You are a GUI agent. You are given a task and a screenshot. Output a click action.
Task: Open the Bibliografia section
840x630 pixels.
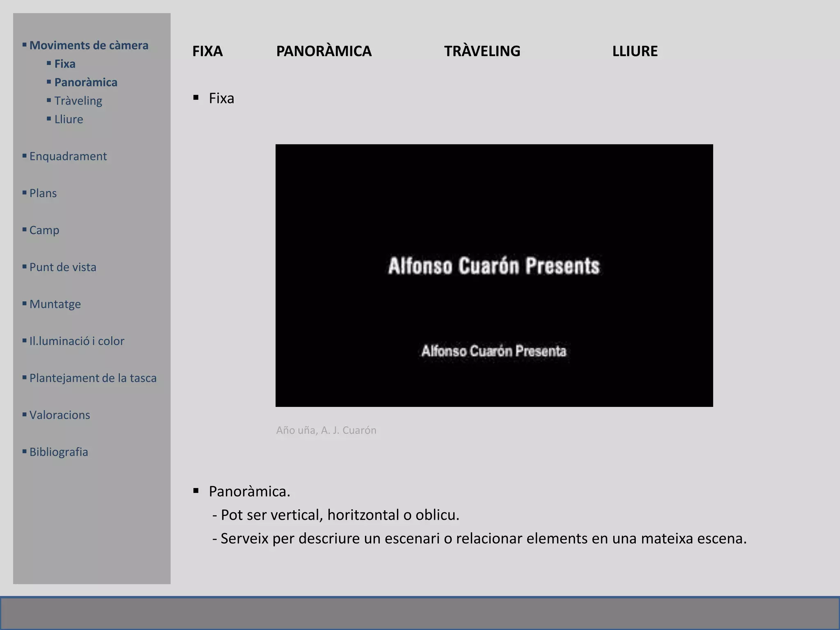click(x=59, y=452)
